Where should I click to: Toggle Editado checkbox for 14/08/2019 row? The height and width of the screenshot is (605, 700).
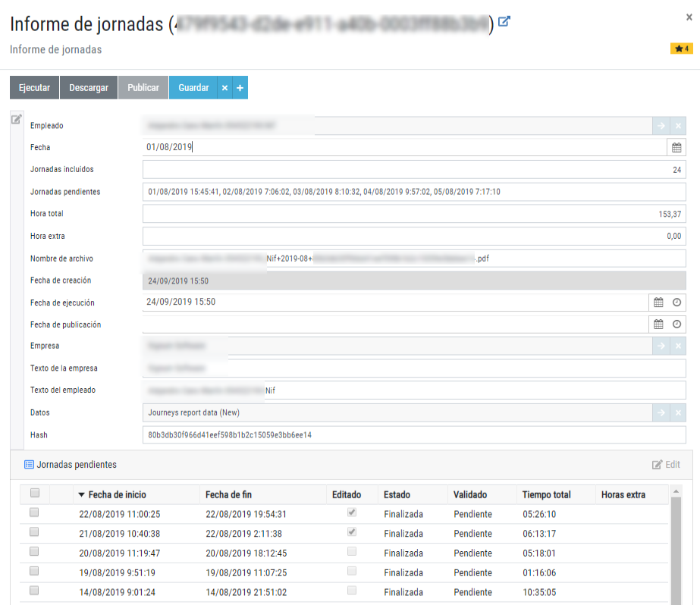[352, 591]
